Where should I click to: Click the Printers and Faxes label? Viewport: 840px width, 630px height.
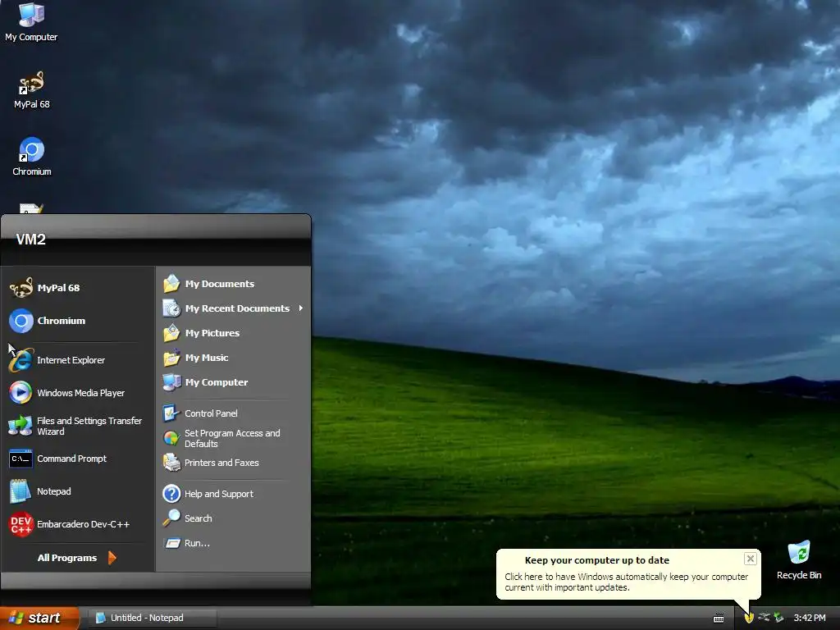(x=221, y=463)
